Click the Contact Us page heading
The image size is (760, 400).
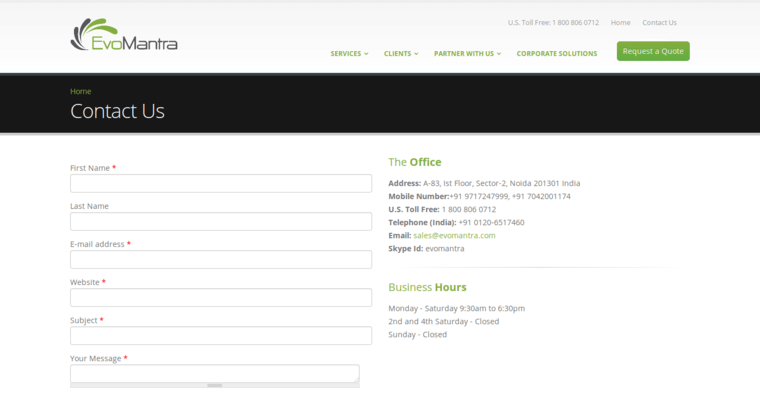[x=117, y=112]
